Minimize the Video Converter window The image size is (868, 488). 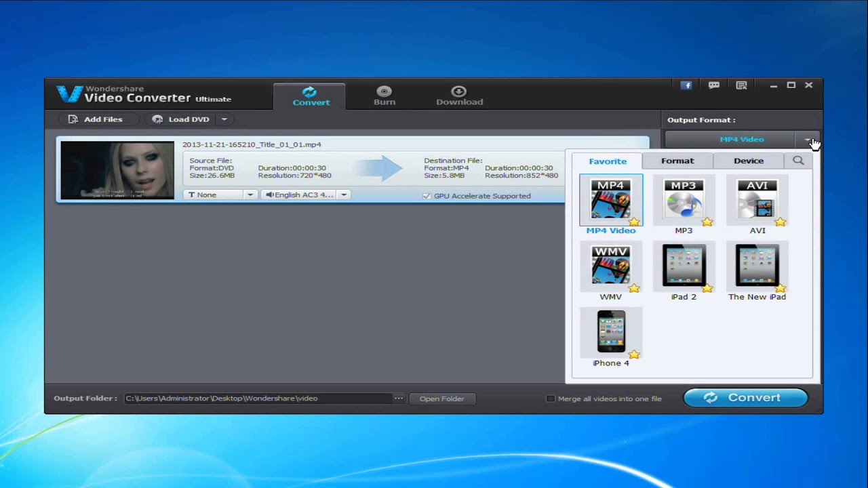point(773,85)
